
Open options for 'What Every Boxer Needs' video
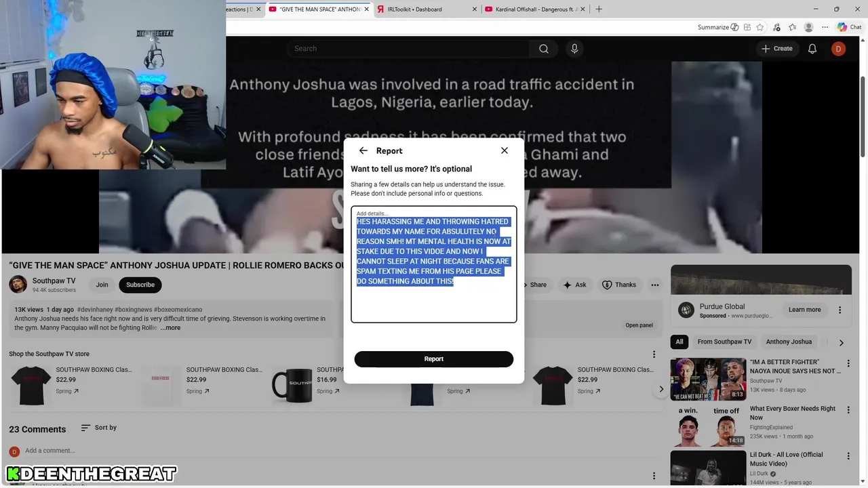tap(848, 411)
